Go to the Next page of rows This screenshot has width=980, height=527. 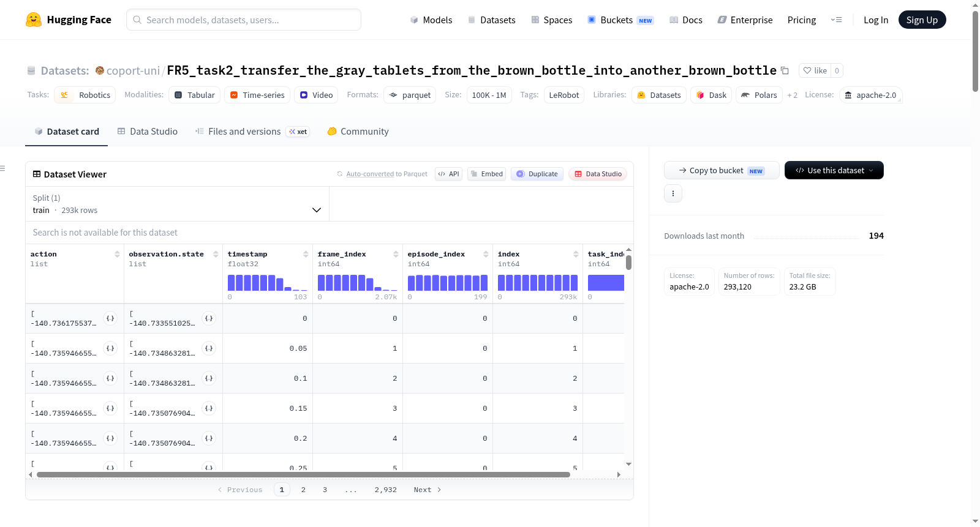428,490
